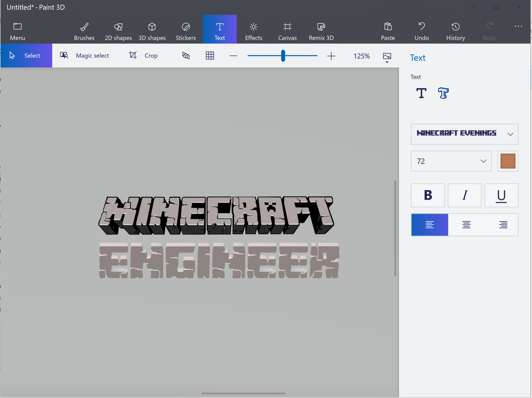Viewport: 532px width, 398px height.
Task: Toggle italic formatting
Action: tap(464, 195)
